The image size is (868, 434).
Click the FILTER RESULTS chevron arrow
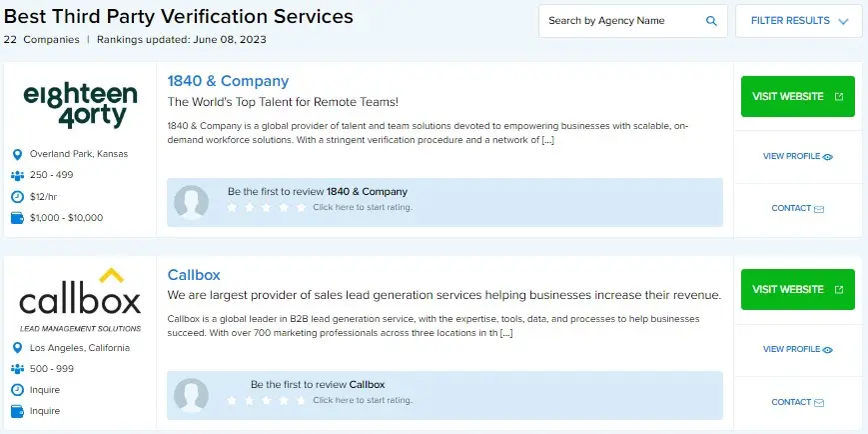pyautogui.click(x=843, y=22)
